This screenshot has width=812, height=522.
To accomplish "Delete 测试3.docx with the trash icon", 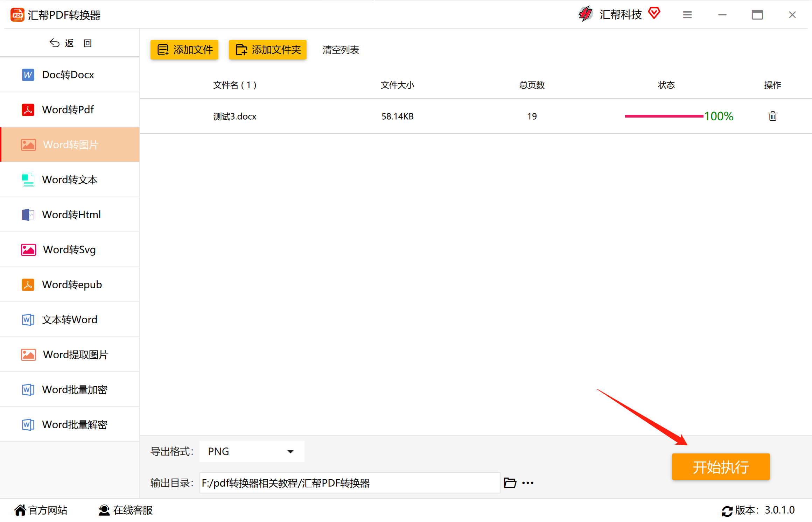I will (x=773, y=116).
